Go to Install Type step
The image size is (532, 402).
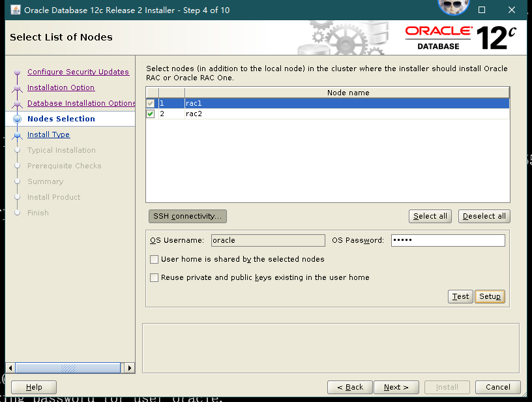click(48, 134)
